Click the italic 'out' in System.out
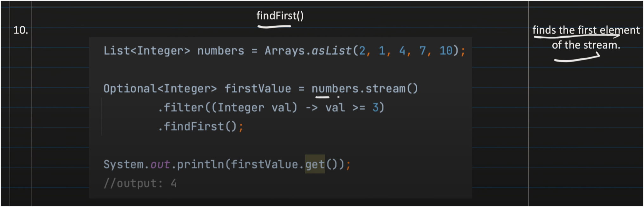 (x=160, y=165)
